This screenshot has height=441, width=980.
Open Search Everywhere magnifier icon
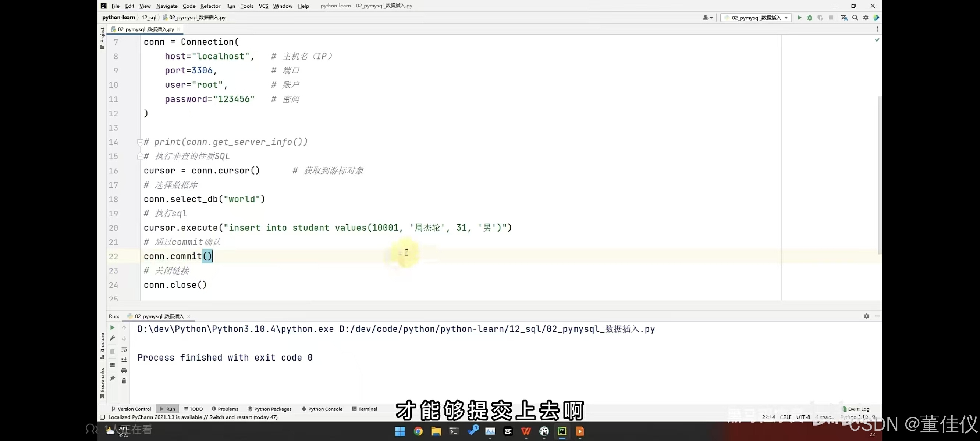(855, 18)
